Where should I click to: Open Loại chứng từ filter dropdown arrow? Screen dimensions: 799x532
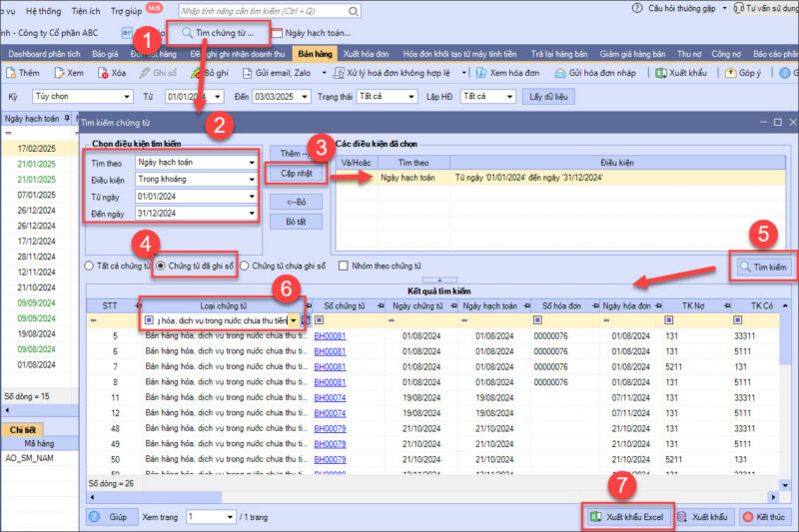click(293, 320)
